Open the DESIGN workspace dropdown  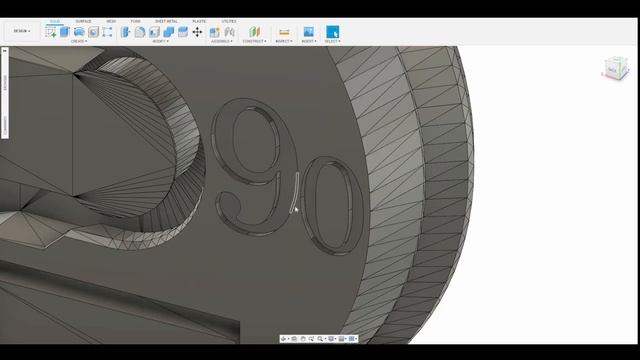click(x=22, y=31)
